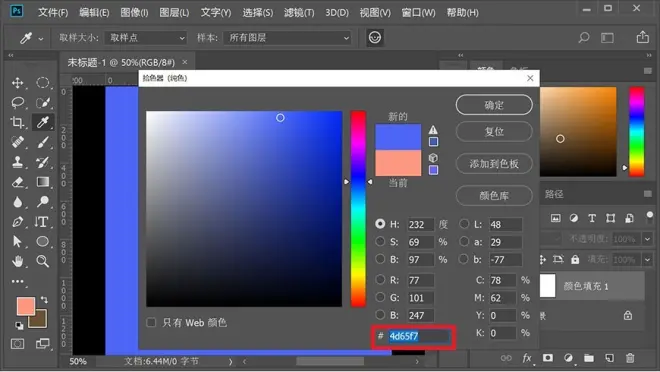The height and width of the screenshot is (372, 660).
Task: Click the delete layer trash icon
Action: 630,358
